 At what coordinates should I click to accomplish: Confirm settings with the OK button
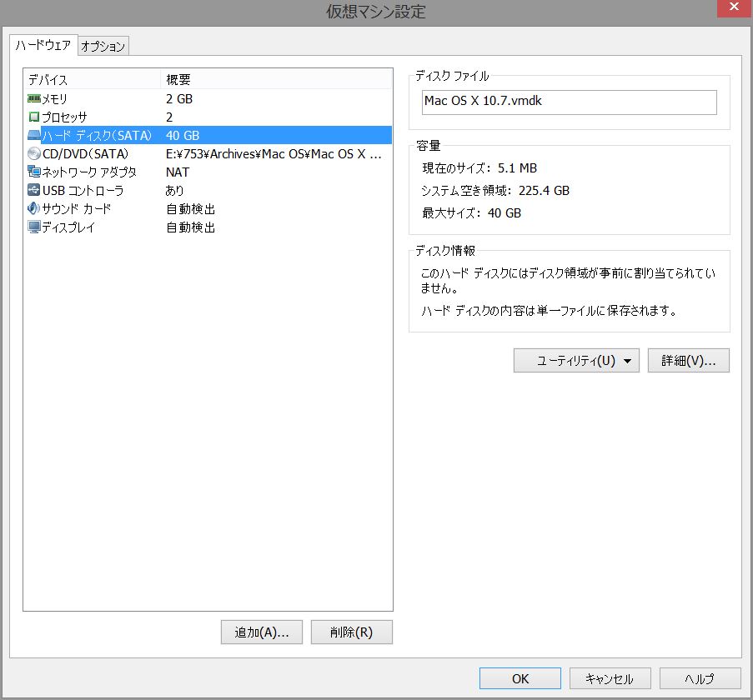click(520, 678)
